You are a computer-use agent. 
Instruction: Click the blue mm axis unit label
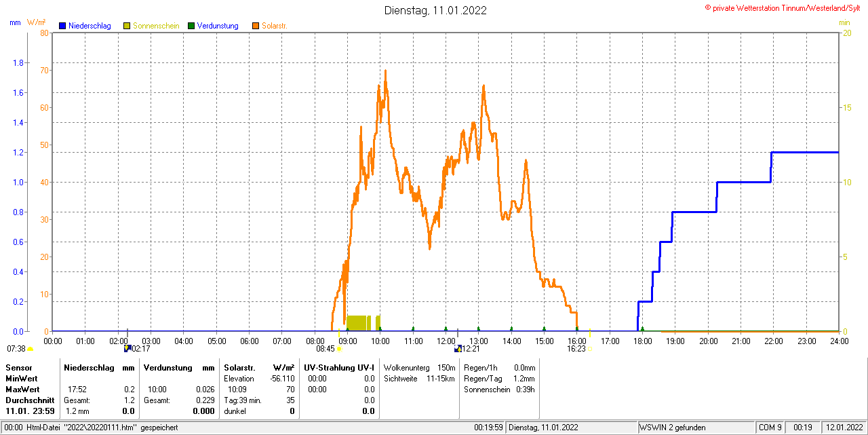(x=15, y=22)
